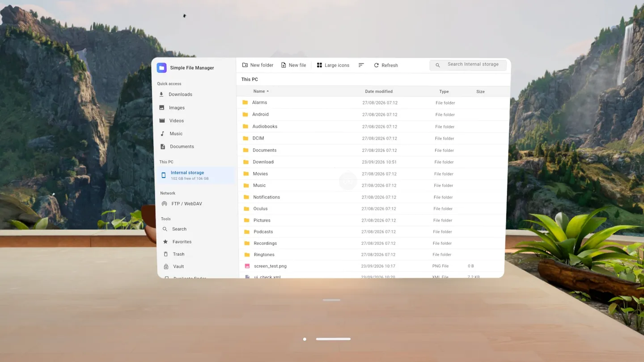
Task: Sort by Date modified column header
Action: tap(379, 92)
